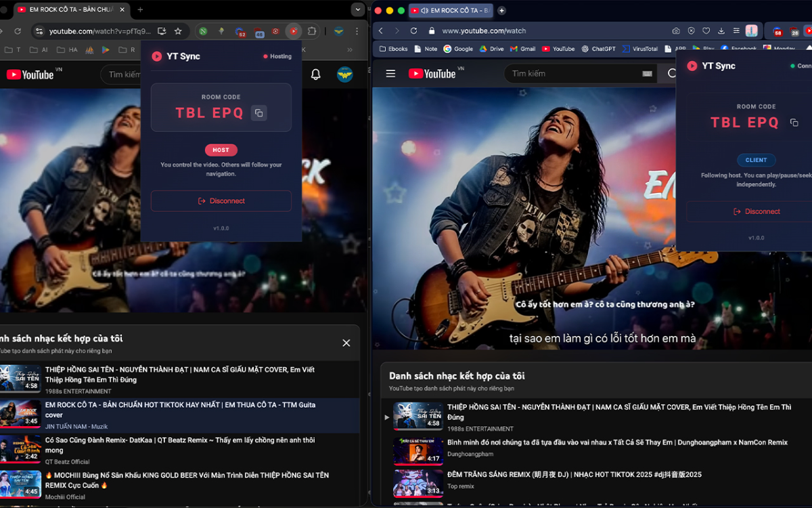Open Chrome extensions puzzle icon
The height and width of the screenshot is (508, 812).
click(312, 31)
